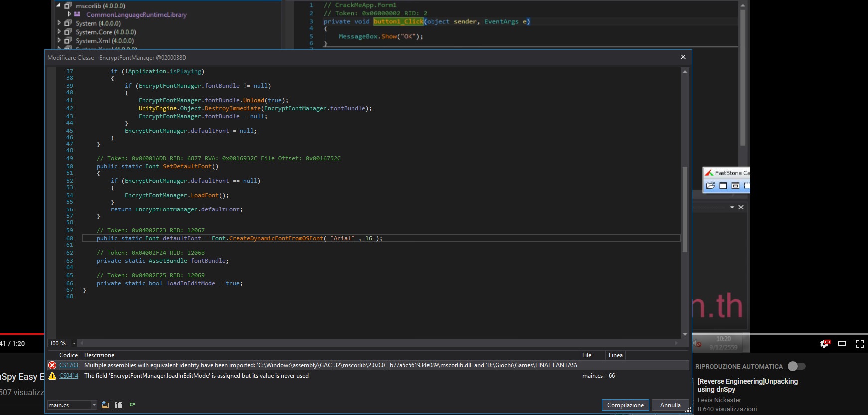Click the editor scroll down arrow

(x=685, y=334)
